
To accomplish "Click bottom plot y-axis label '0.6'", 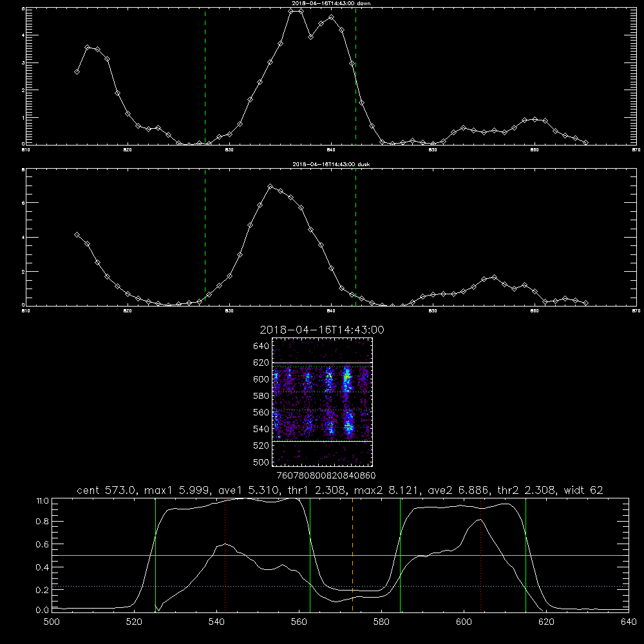I will coord(43,544).
